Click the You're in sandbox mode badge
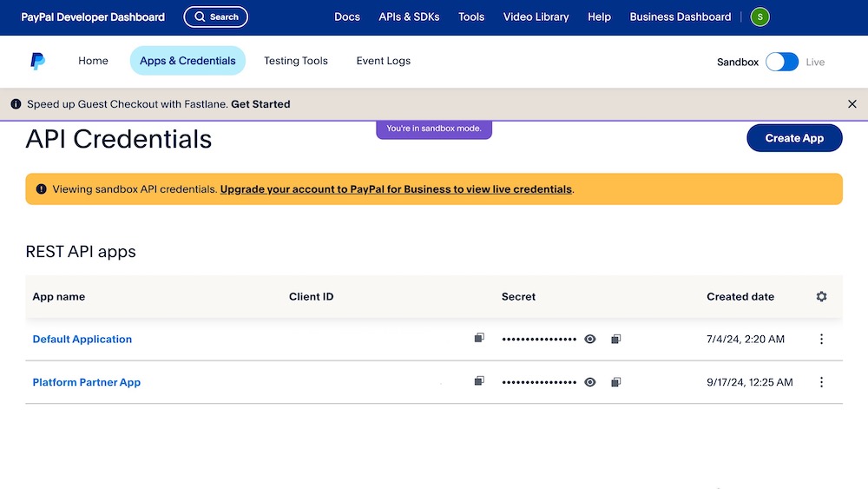This screenshot has height=489, width=868. 434,129
